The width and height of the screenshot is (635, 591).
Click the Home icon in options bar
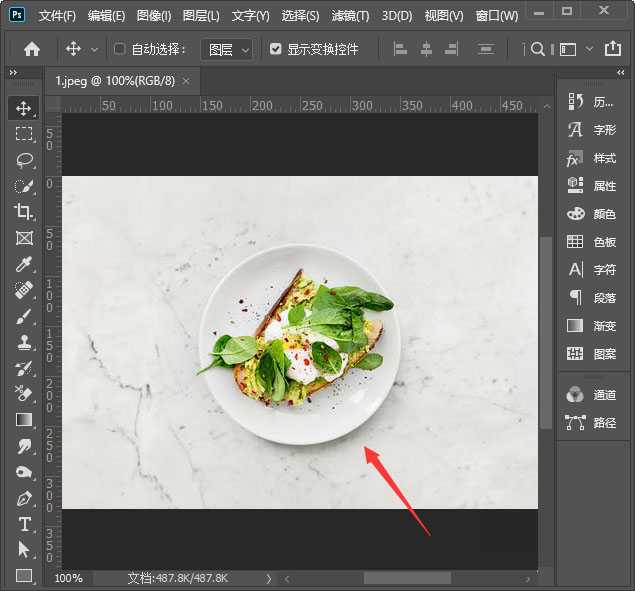(32, 49)
